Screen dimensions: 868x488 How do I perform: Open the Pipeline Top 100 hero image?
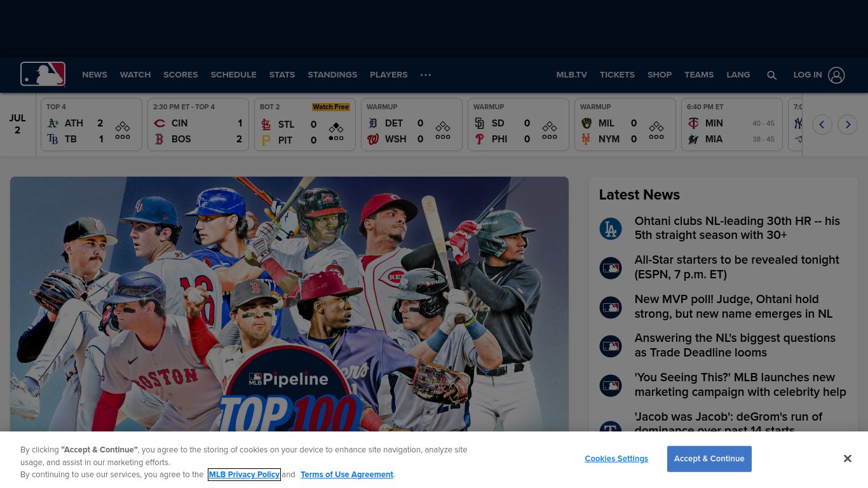point(289,304)
